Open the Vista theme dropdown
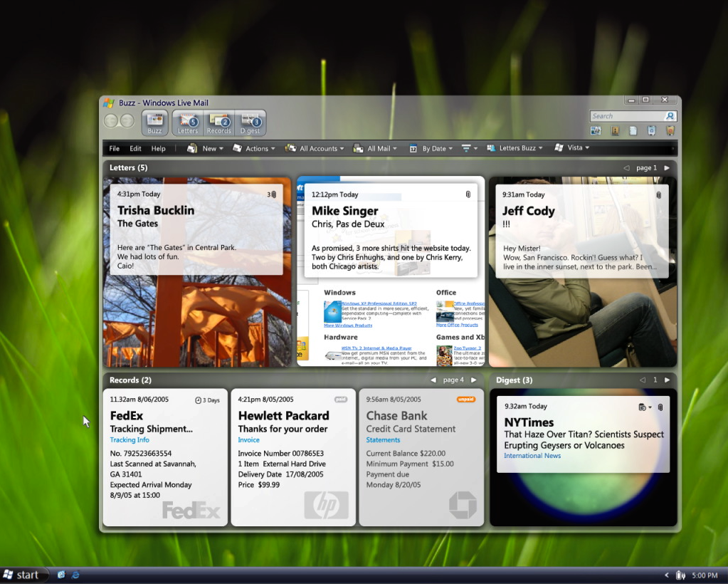The height and width of the screenshot is (584, 728). (x=572, y=147)
